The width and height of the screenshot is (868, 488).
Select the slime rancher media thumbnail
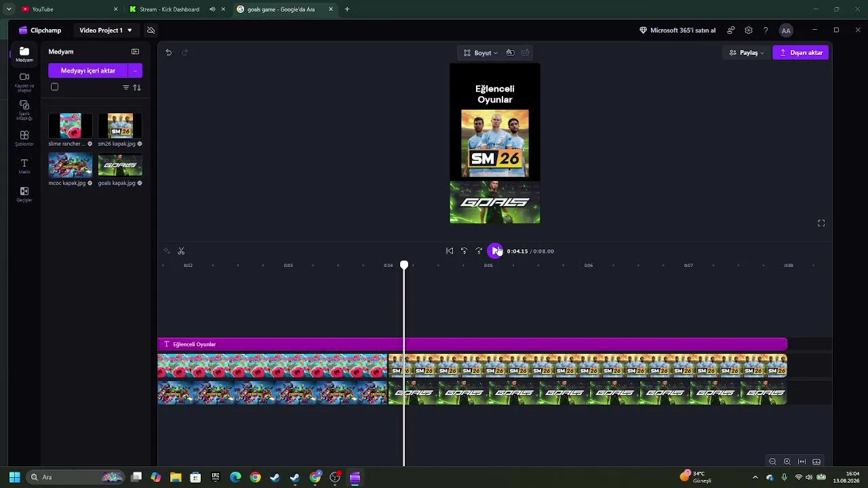(71, 126)
